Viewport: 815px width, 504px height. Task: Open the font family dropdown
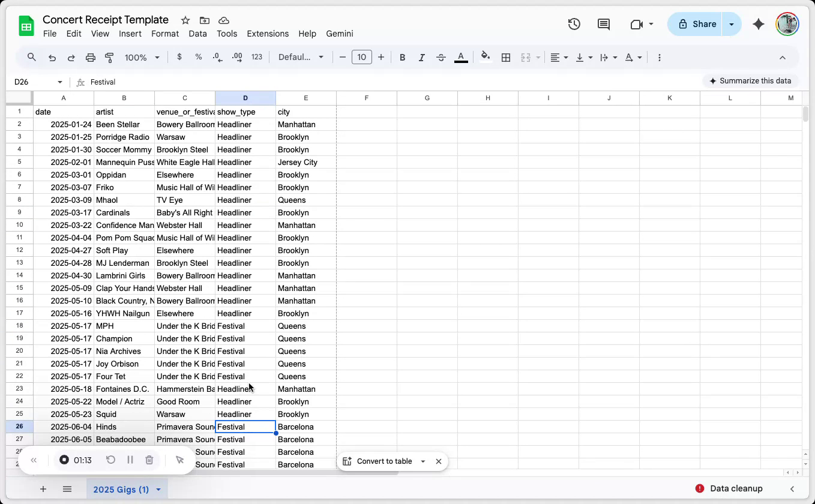click(x=301, y=57)
